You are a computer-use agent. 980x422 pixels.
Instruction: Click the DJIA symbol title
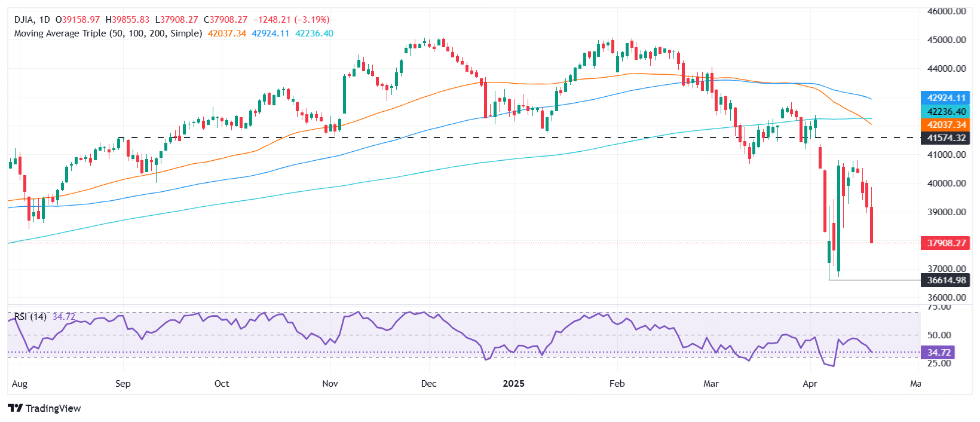click(24, 20)
